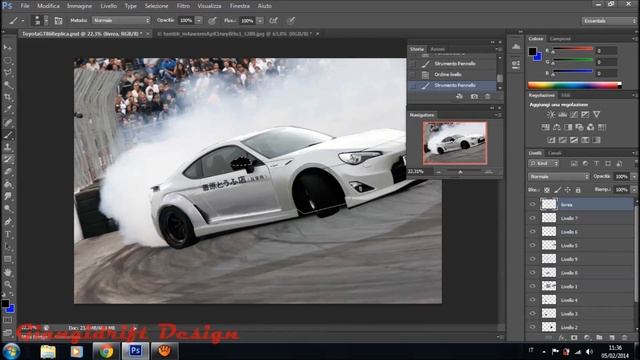The height and width of the screenshot is (360, 640).
Task: Select the Eraser tool
Action: tap(8, 171)
